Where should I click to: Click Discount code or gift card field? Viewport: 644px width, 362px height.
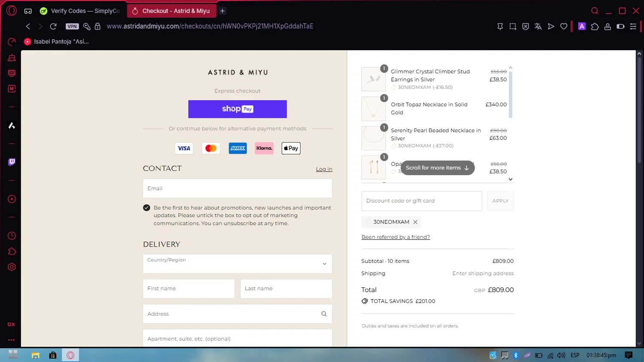coord(422,201)
